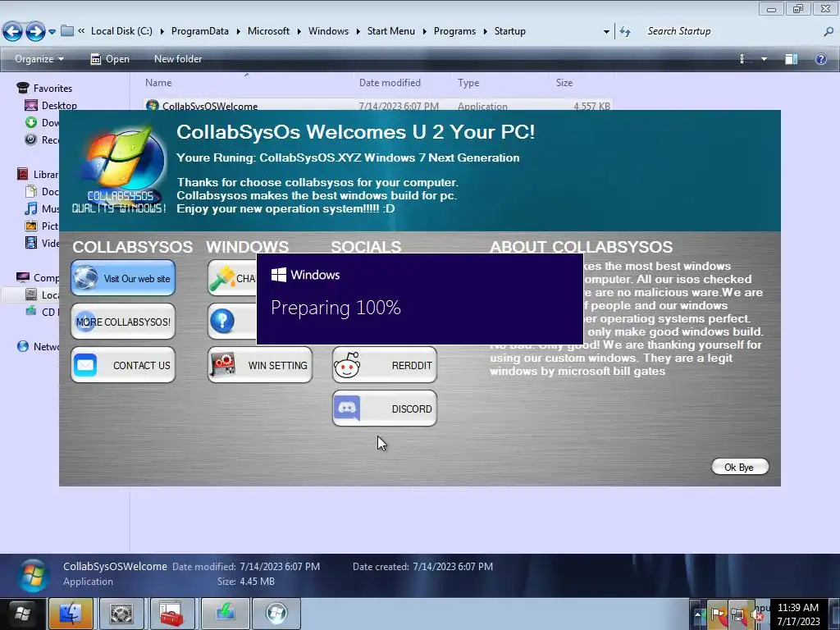
Task: Show hidden tray icons arrow
Action: [698, 614]
